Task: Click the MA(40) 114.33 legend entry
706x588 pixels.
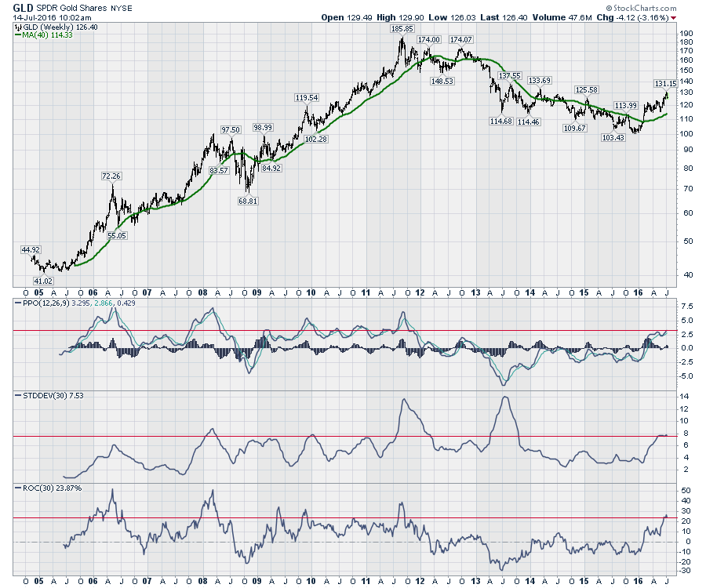Action: click(x=43, y=35)
